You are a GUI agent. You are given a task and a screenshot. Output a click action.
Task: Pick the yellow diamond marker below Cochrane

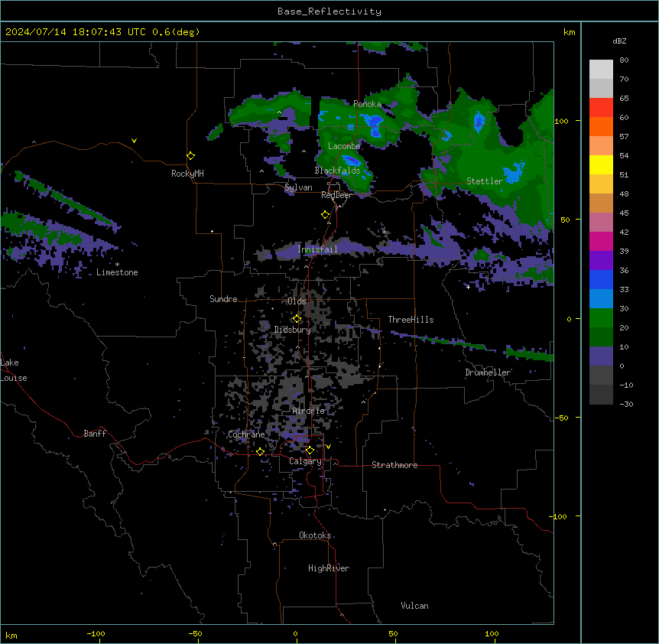click(260, 451)
